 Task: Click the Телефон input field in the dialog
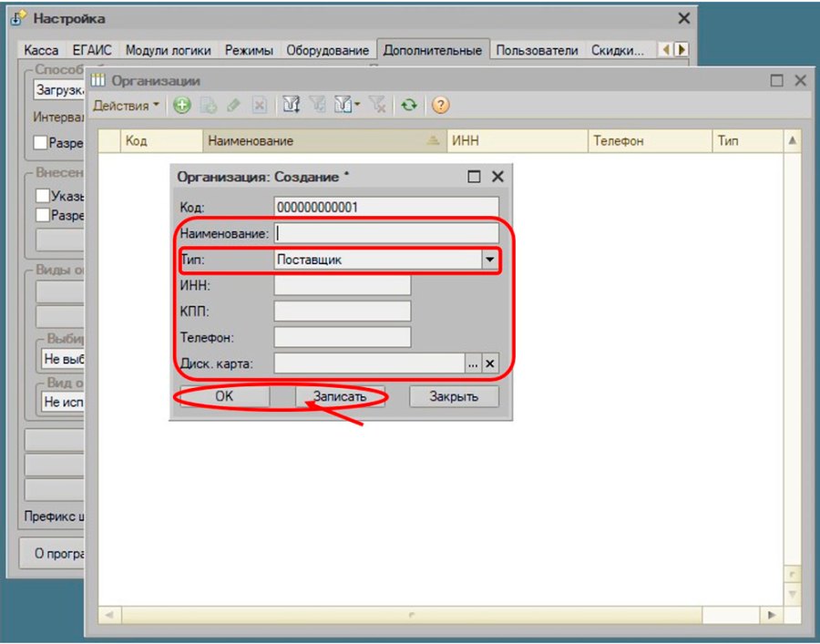[343, 338]
